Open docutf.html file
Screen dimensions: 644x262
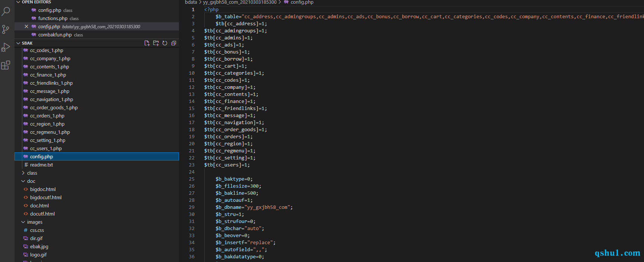click(x=97, y=214)
